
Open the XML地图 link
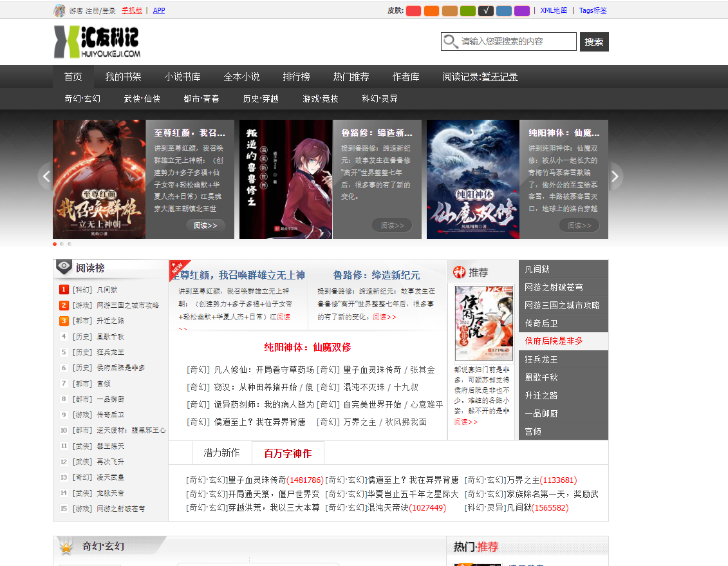coord(554,10)
